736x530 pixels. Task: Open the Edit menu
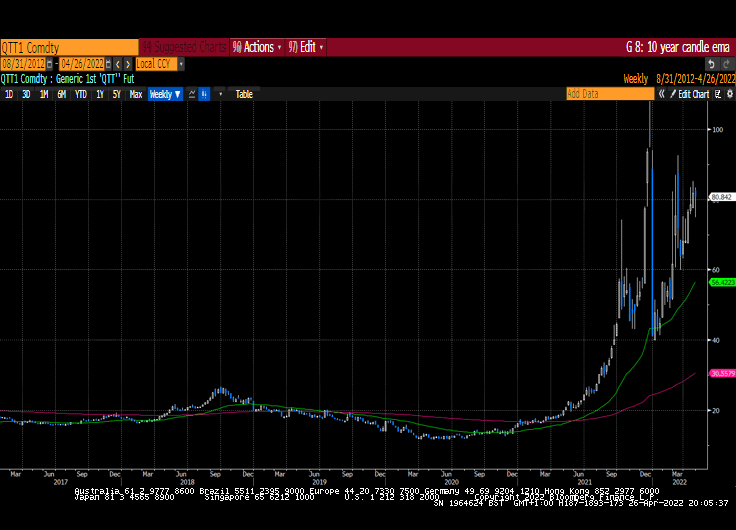point(306,47)
